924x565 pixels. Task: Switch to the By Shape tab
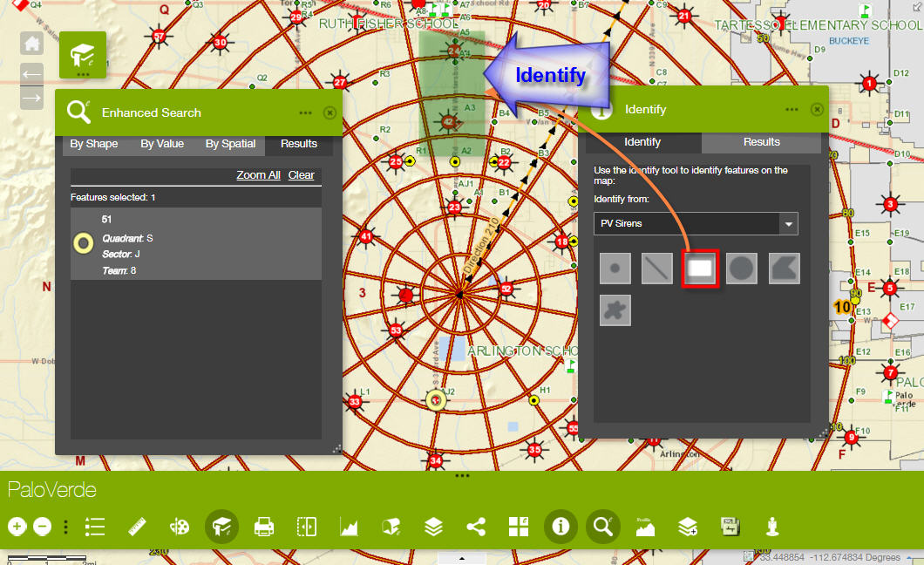(x=93, y=144)
